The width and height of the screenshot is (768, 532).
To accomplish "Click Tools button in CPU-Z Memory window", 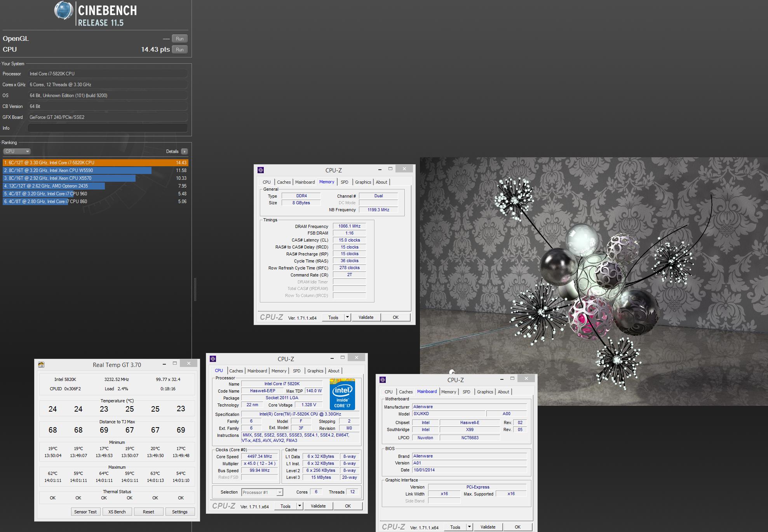I will (x=333, y=317).
